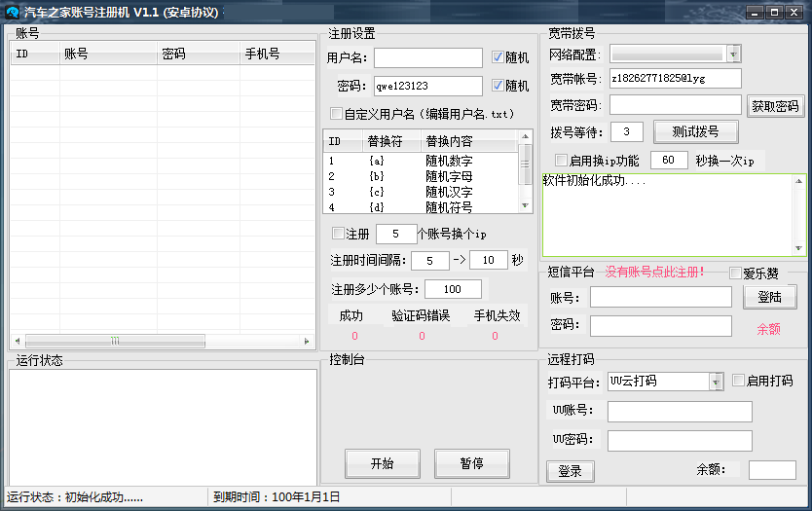
Task: Click the 密码 column header in account list
Action: (x=199, y=54)
